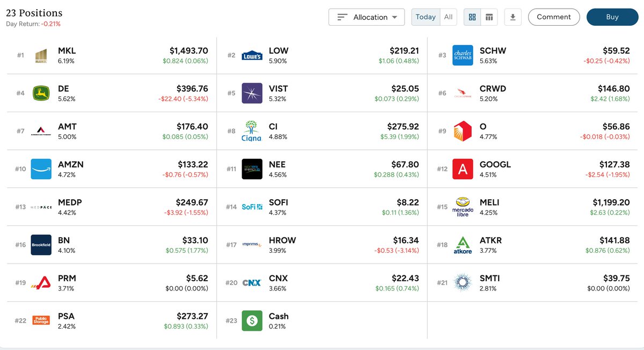
Task: Click the SoFi (SOFI) logo icon
Action: tap(252, 207)
